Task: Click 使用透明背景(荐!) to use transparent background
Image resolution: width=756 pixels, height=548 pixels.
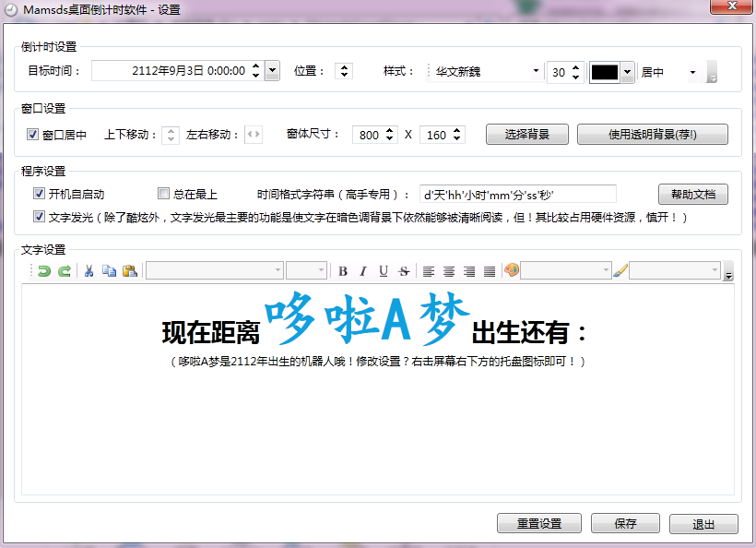Action: pyautogui.click(x=652, y=134)
